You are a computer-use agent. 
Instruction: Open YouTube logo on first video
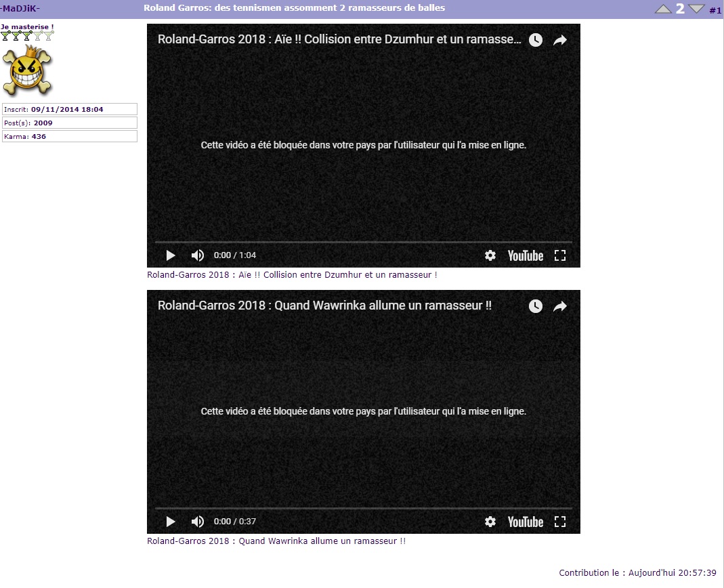pos(526,255)
